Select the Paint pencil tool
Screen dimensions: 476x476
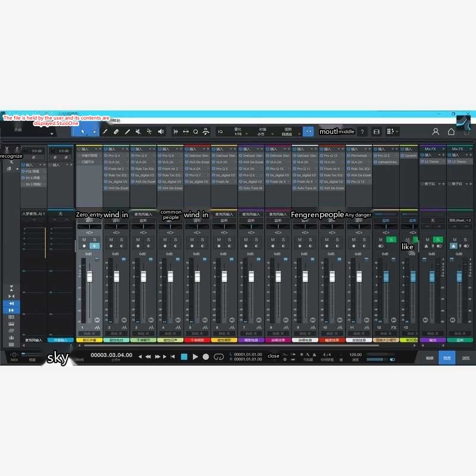(127, 131)
